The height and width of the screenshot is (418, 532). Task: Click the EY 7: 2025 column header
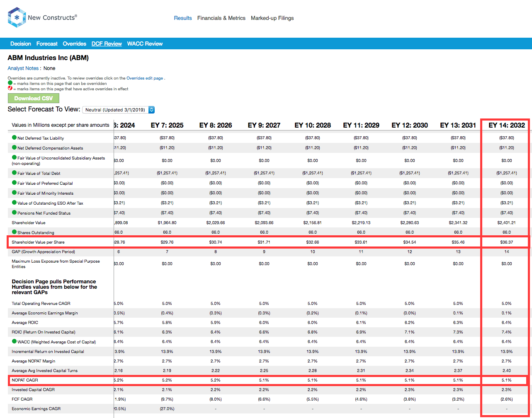tap(167, 125)
